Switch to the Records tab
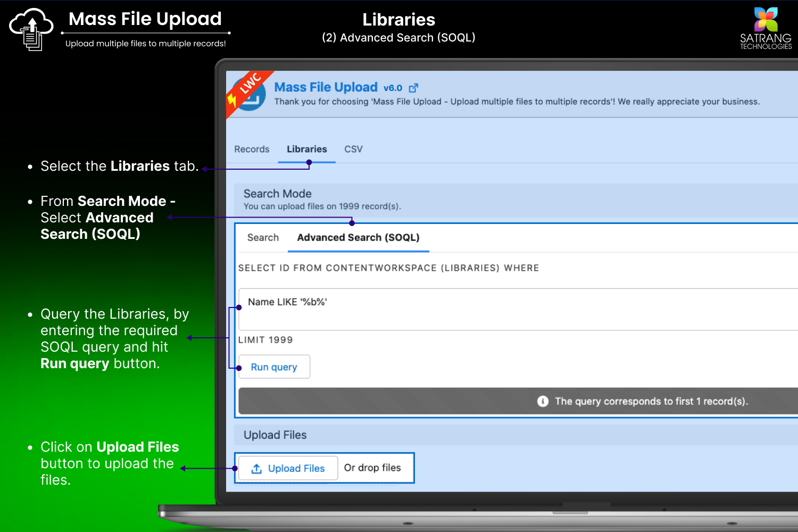798x532 pixels. pos(252,149)
